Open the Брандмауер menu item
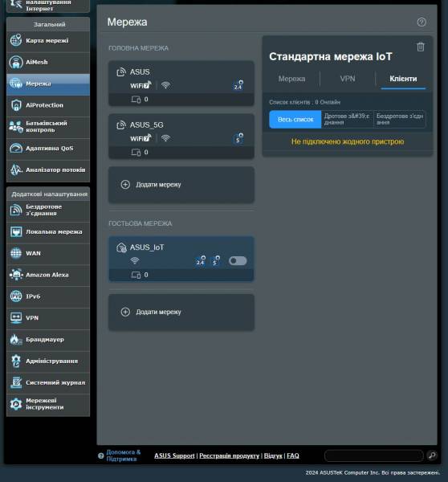Screen dimensions: 448x482 click(x=48, y=340)
